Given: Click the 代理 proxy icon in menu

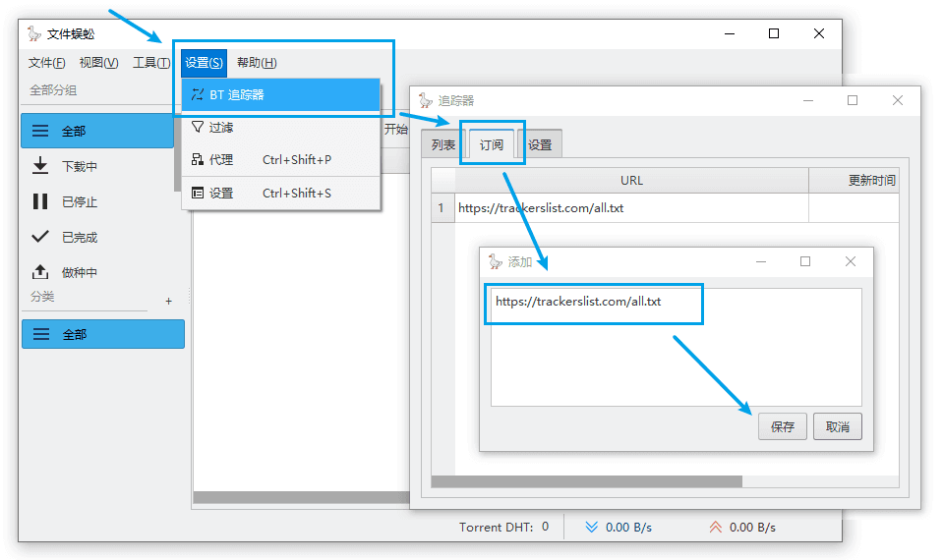Looking at the screenshot, I should coord(198,159).
